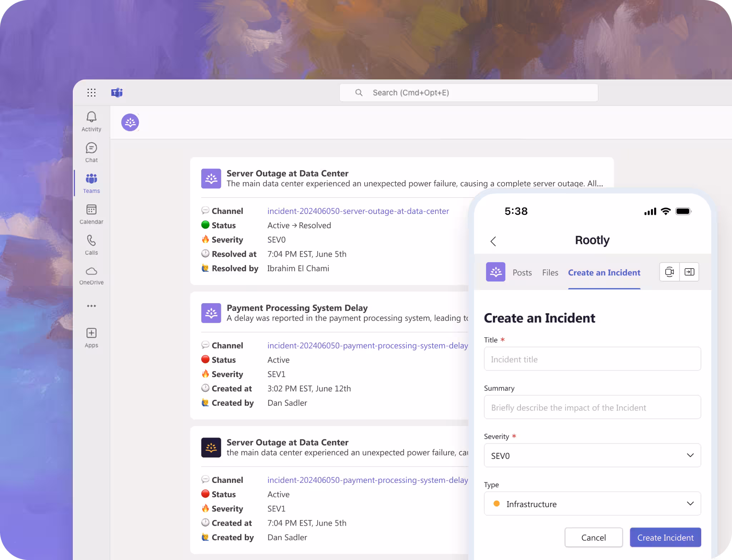The image size is (732, 560).
Task: Switch to the Posts tab
Action: click(522, 272)
